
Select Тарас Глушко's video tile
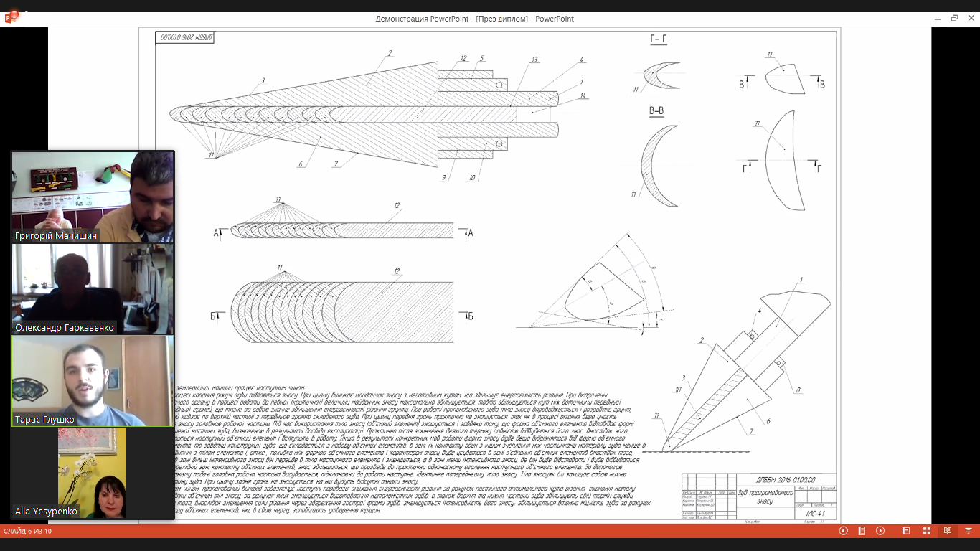[x=93, y=381]
